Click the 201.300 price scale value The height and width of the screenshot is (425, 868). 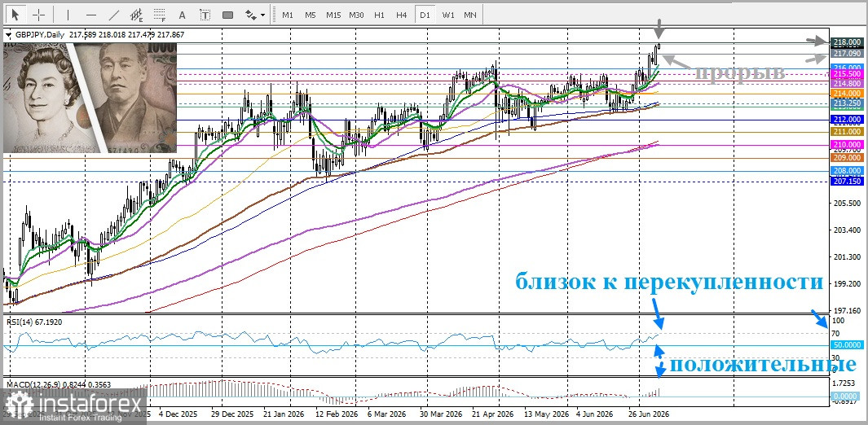point(846,257)
